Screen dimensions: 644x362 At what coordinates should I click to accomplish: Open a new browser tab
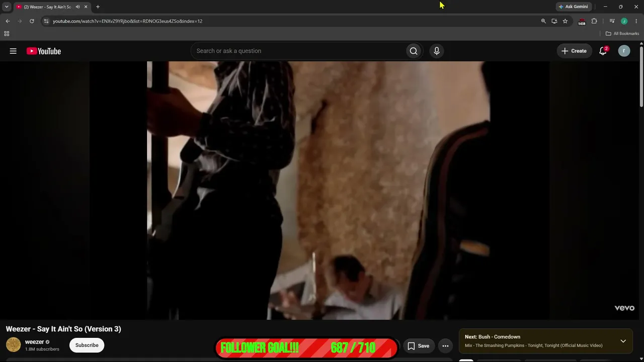(98, 7)
